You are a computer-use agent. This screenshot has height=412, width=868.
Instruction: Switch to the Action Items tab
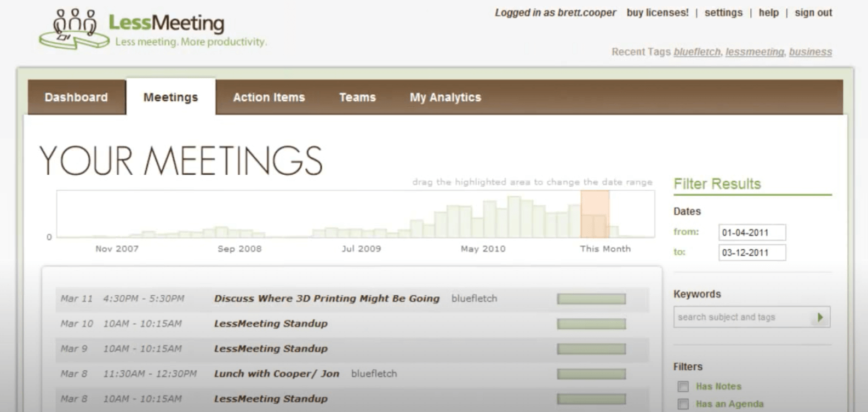[x=269, y=98]
